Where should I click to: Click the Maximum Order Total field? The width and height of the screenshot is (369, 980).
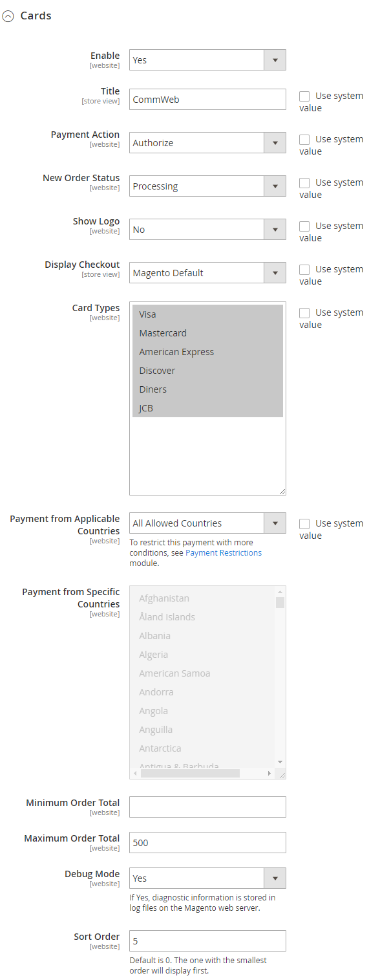click(207, 843)
